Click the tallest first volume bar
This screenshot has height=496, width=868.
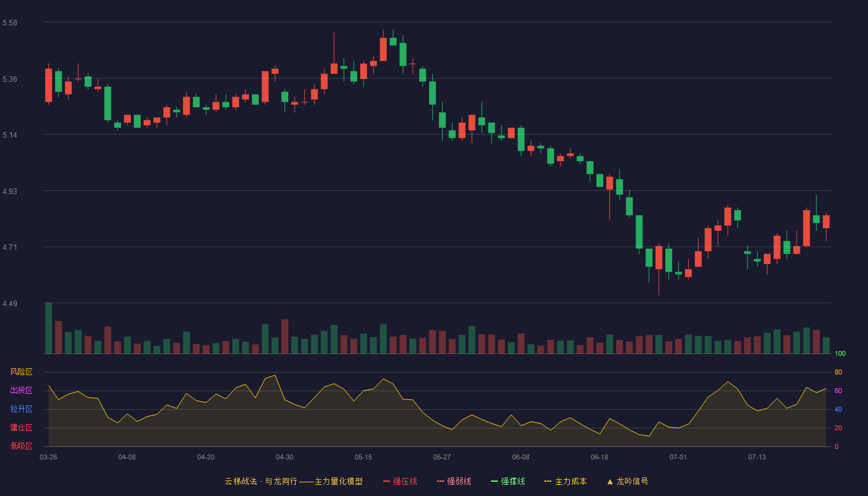point(48,328)
